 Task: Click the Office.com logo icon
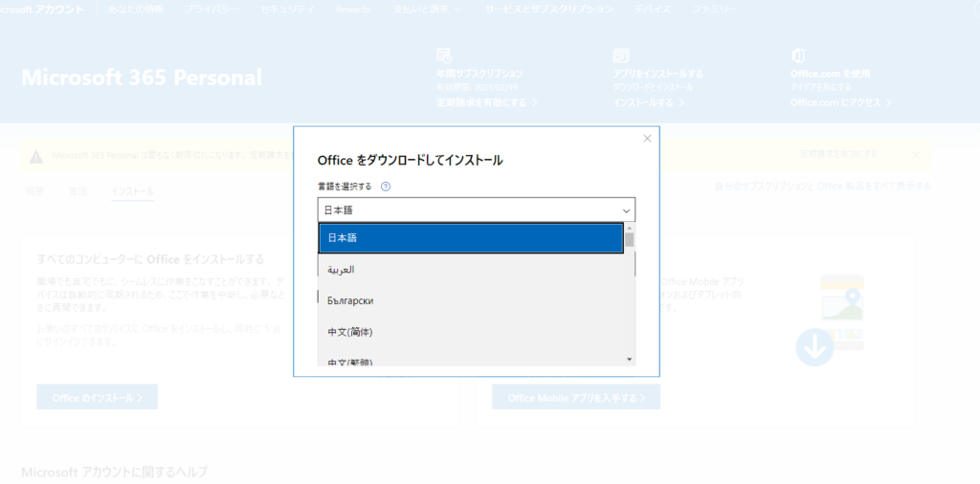click(x=797, y=55)
